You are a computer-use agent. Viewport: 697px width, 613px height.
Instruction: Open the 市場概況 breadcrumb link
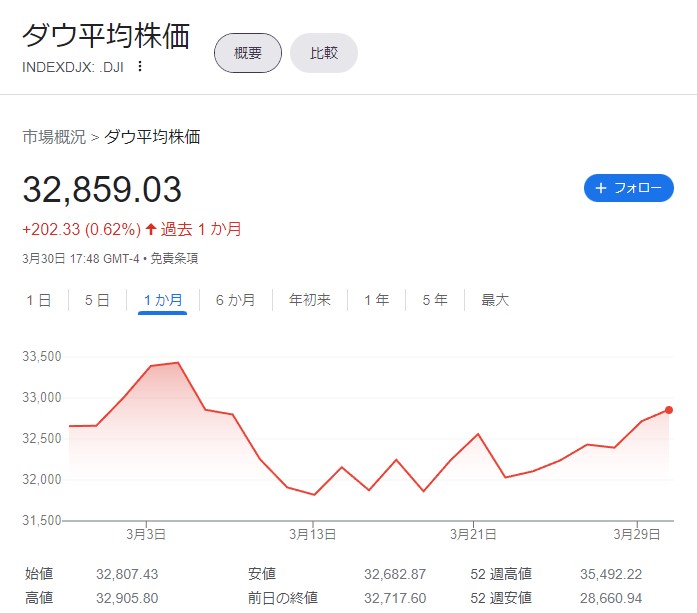point(54,136)
